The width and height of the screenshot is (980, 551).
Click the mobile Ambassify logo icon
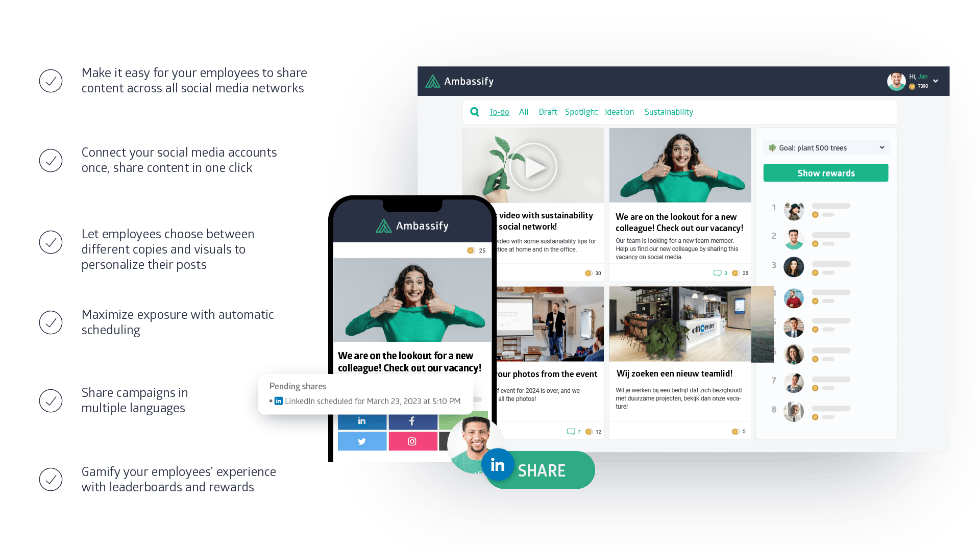(x=382, y=226)
